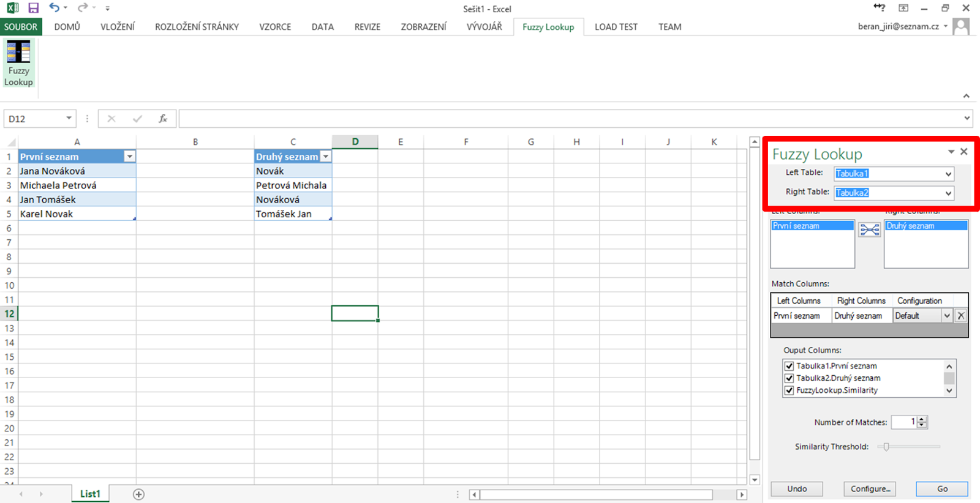Viewport: 980px width, 503px height.
Task: Click the formula bar input
Action: click(570, 119)
